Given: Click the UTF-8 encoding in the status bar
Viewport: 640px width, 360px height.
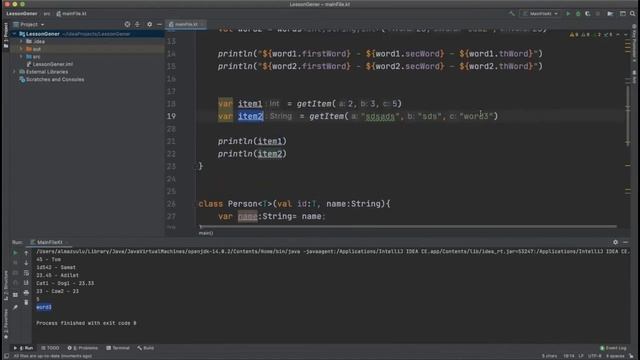Looking at the screenshot, I should 594,356.
